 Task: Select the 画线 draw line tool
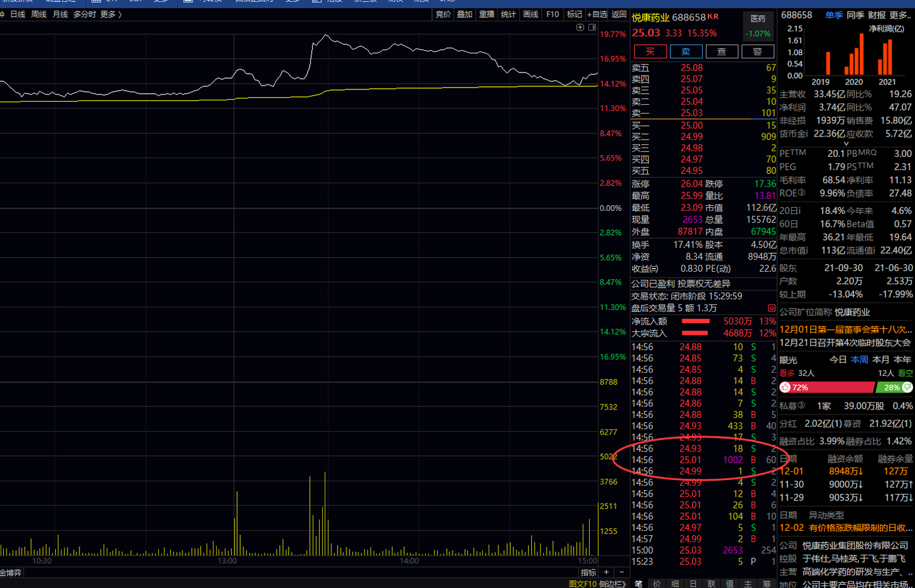click(531, 14)
